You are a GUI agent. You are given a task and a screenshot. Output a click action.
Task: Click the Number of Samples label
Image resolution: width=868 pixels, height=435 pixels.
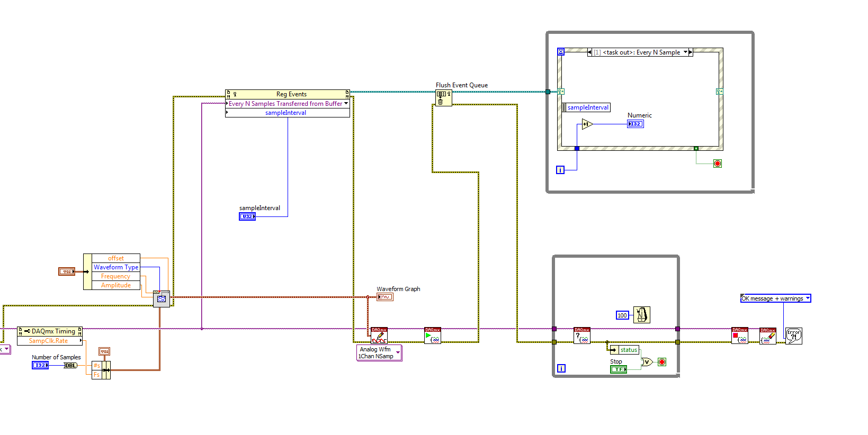click(56, 357)
